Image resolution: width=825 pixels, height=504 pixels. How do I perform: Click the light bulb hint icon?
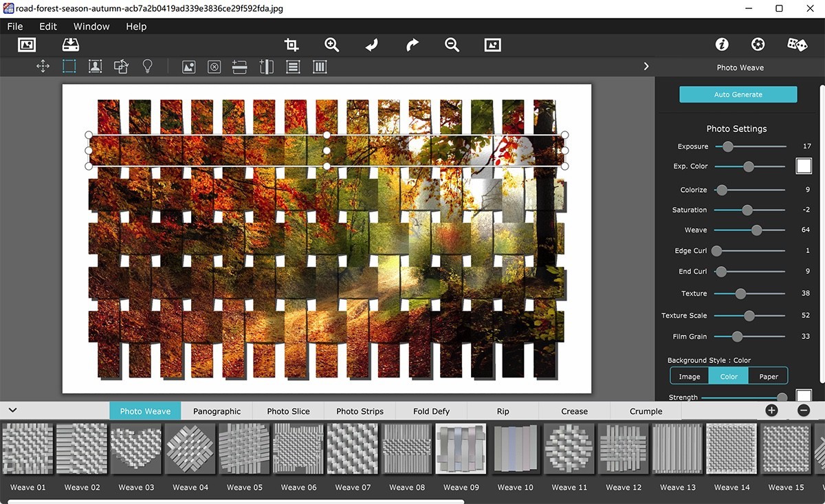147,66
